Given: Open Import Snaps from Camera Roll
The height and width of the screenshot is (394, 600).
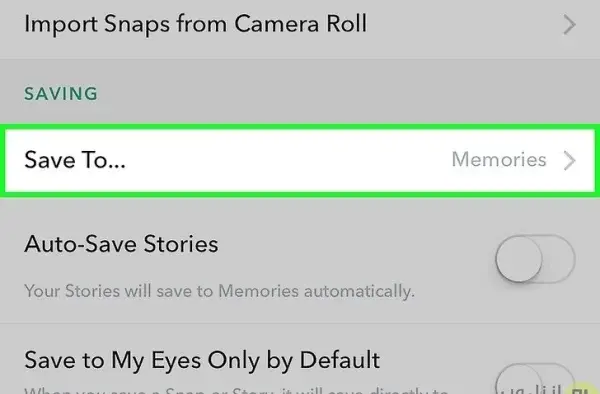Looking at the screenshot, I should [x=195, y=24].
